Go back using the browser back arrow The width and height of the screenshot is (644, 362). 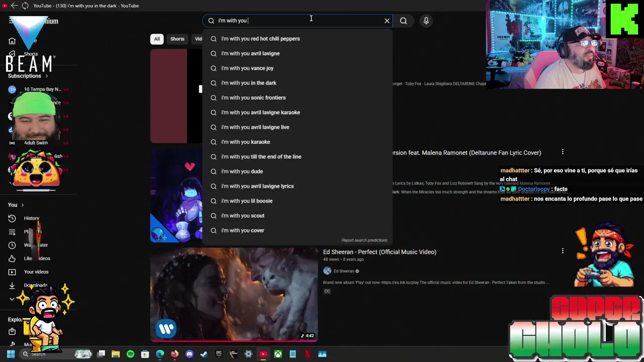[14, 6]
